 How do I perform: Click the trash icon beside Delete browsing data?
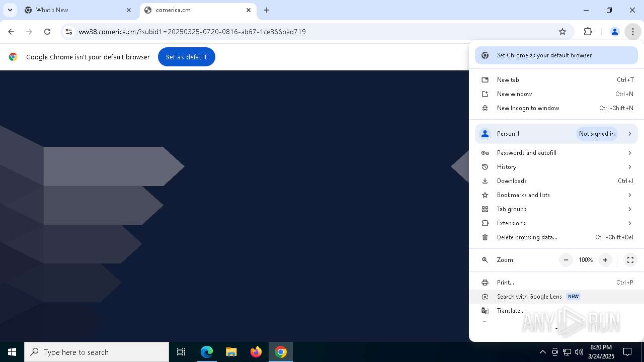485,237
